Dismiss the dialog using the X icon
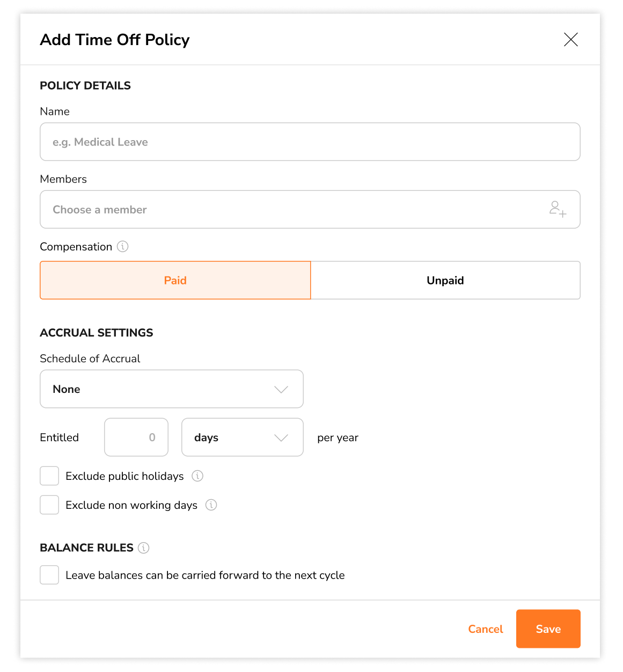Image resolution: width=623 pixels, height=672 pixels. [570, 40]
